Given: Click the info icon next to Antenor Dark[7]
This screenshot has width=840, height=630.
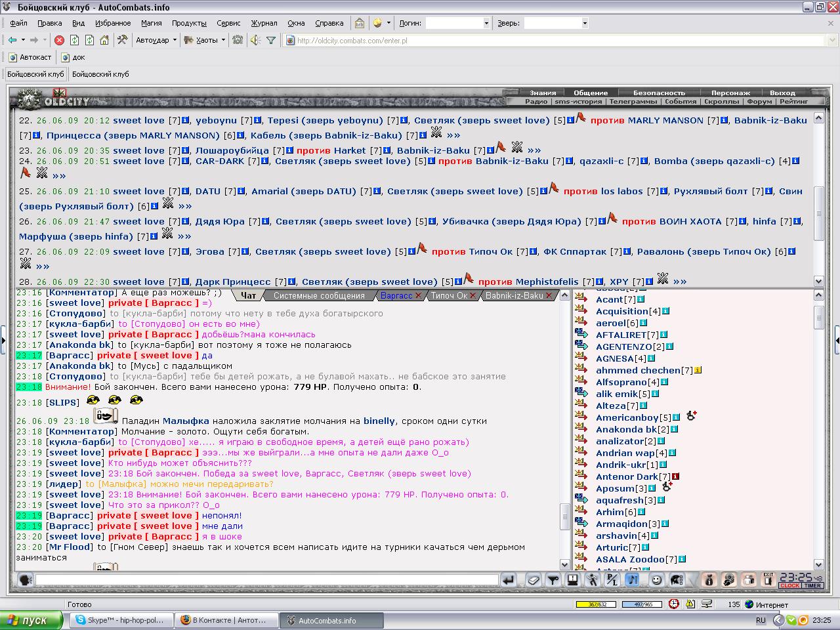Looking at the screenshot, I should (x=676, y=476).
